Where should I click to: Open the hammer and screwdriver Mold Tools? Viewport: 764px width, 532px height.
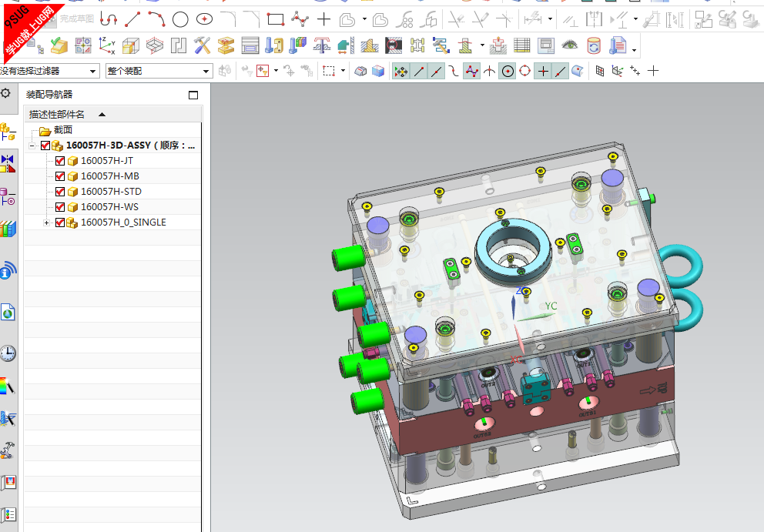coord(203,45)
